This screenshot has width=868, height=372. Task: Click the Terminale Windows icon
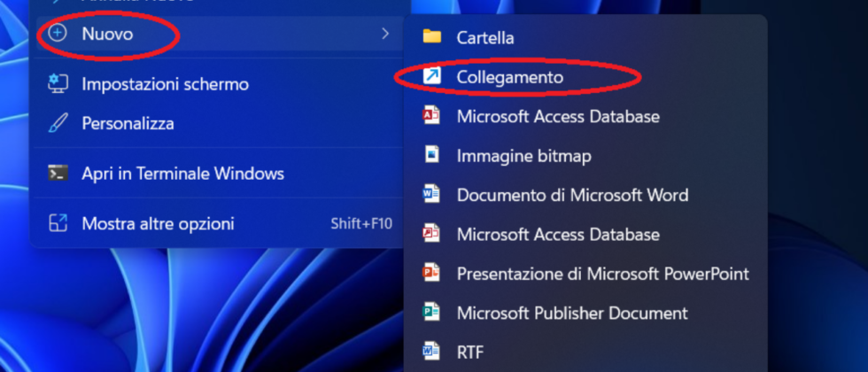[x=58, y=174]
